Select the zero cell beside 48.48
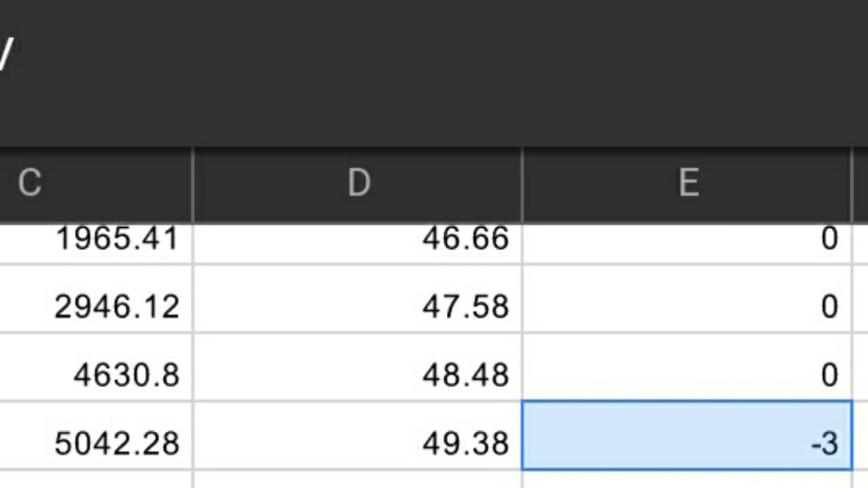Viewport: 868px width, 488px height. [x=688, y=367]
